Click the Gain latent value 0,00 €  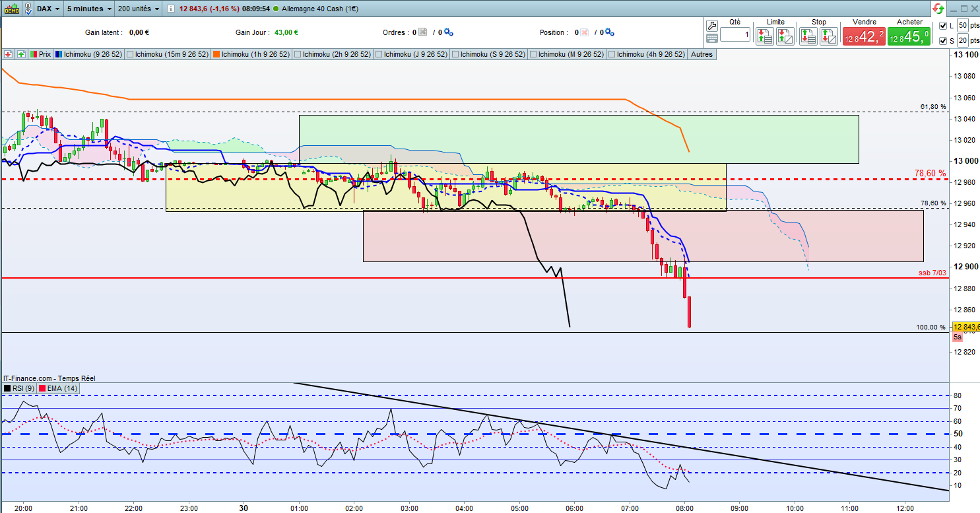139,32
